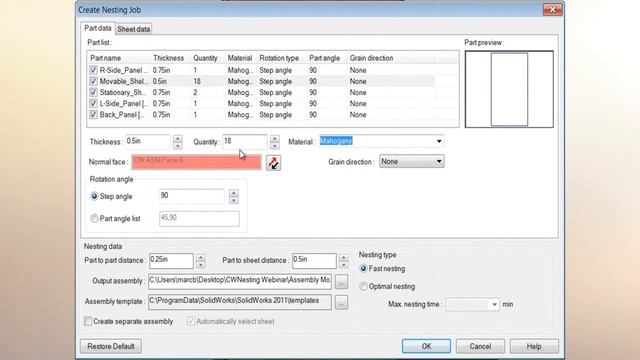Uncheck the Back_Panel part checkbox

click(x=93, y=115)
